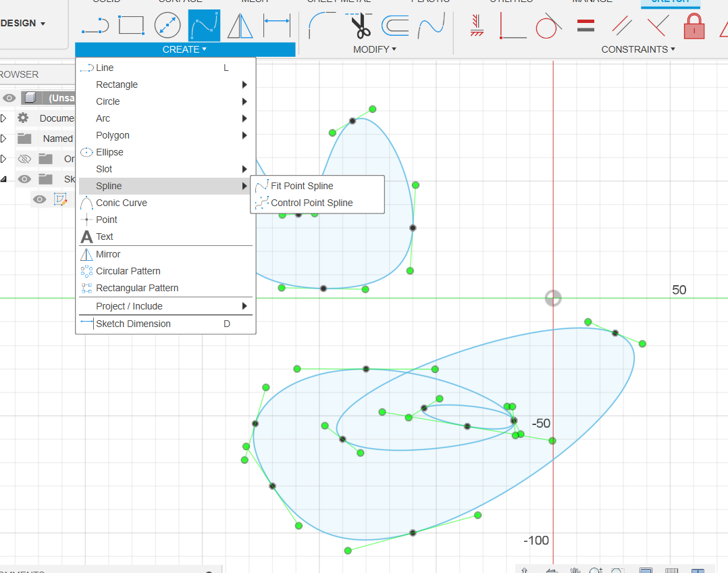Choose Point from the Create menu
This screenshot has height=573, width=728.
coord(165,220)
